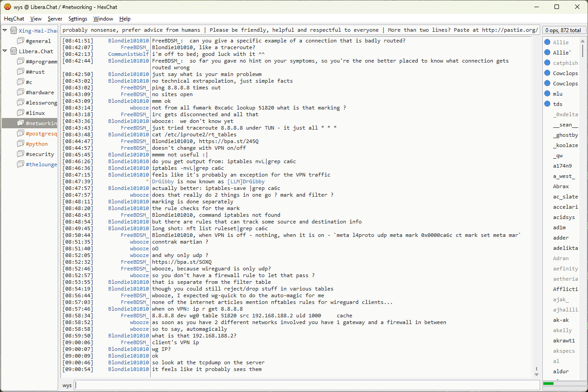
Task: Select user Cowclops in the user list
Action: coord(565,73)
